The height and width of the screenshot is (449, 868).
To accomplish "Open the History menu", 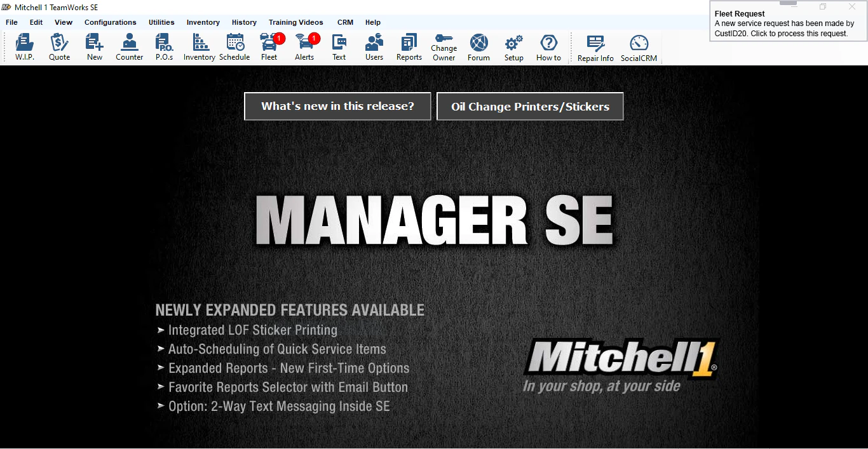I will (x=244, y=22).
